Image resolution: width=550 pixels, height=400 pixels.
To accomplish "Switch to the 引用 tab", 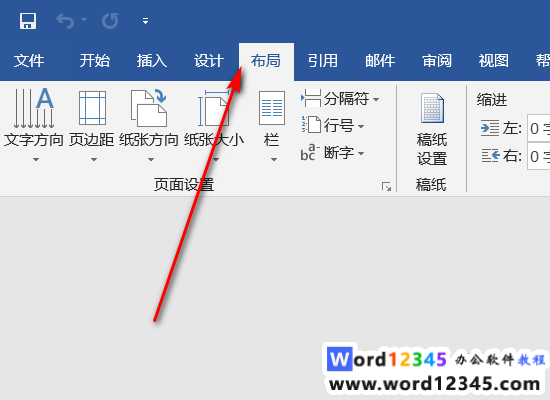I will tap(323, 61).
